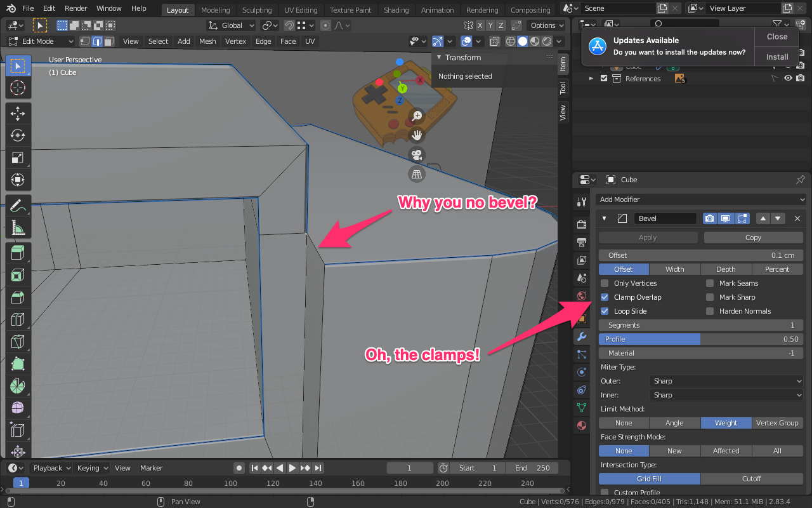Switch to the Shading workspace tab

coord(396,10)
